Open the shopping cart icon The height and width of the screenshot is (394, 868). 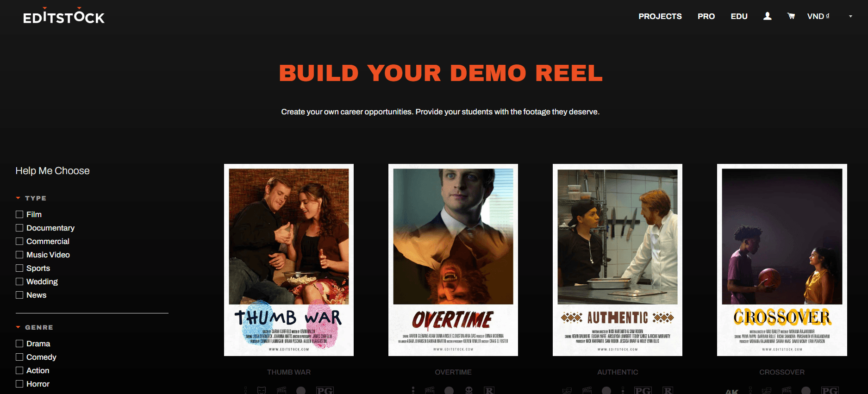click(x=791, y=16)
